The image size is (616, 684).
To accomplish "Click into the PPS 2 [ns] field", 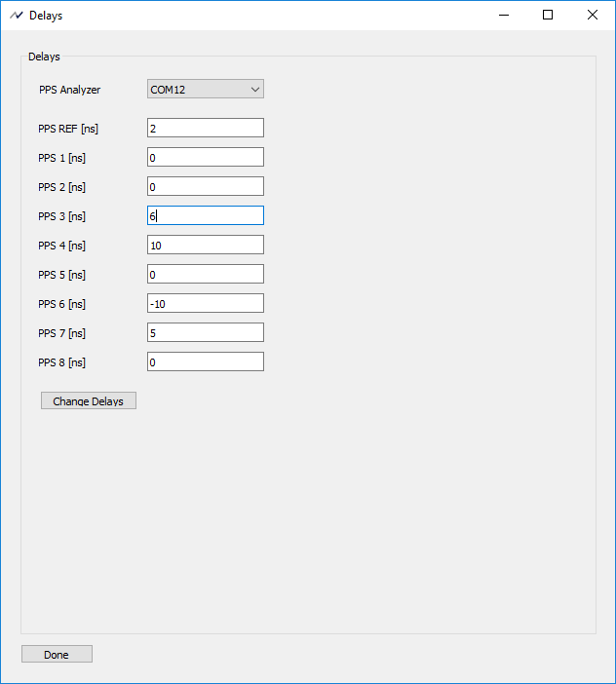I will [206, 186].
